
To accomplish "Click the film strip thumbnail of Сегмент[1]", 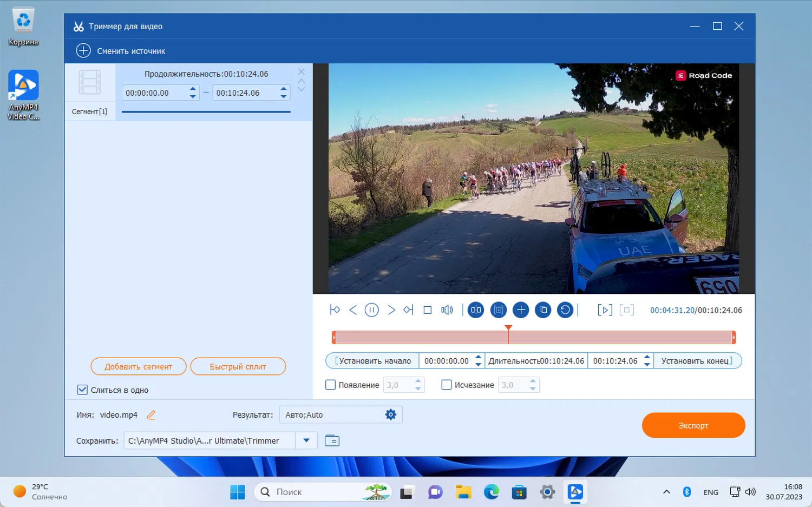I will [x=90, y=83].
